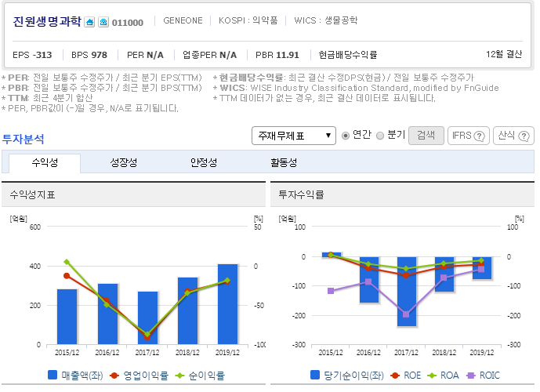Click the 12월 결산 text
The height and width of the screenshot is (392, 540).
[504, 54]
